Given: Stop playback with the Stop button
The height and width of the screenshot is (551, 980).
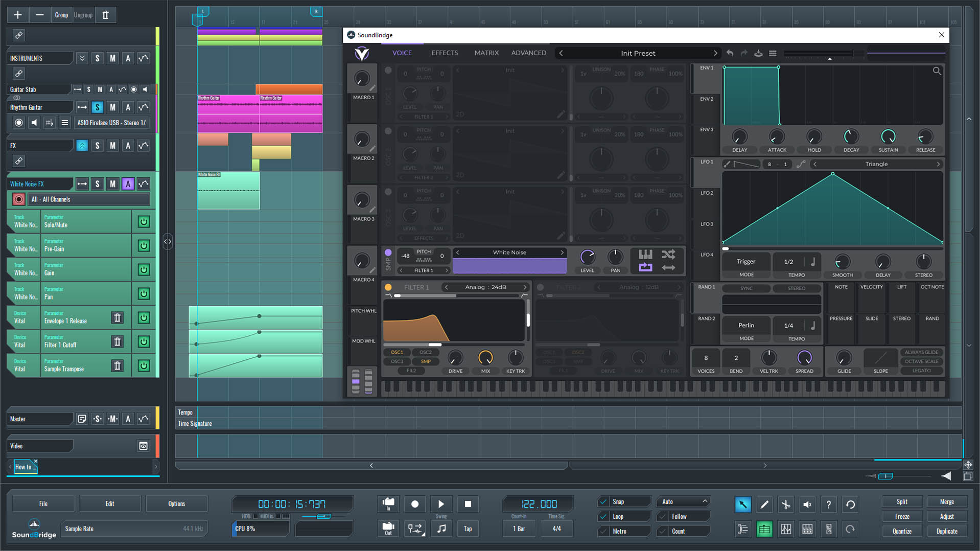Looking at the screenshot, I should pyautogui.click(x=468, y=504).
